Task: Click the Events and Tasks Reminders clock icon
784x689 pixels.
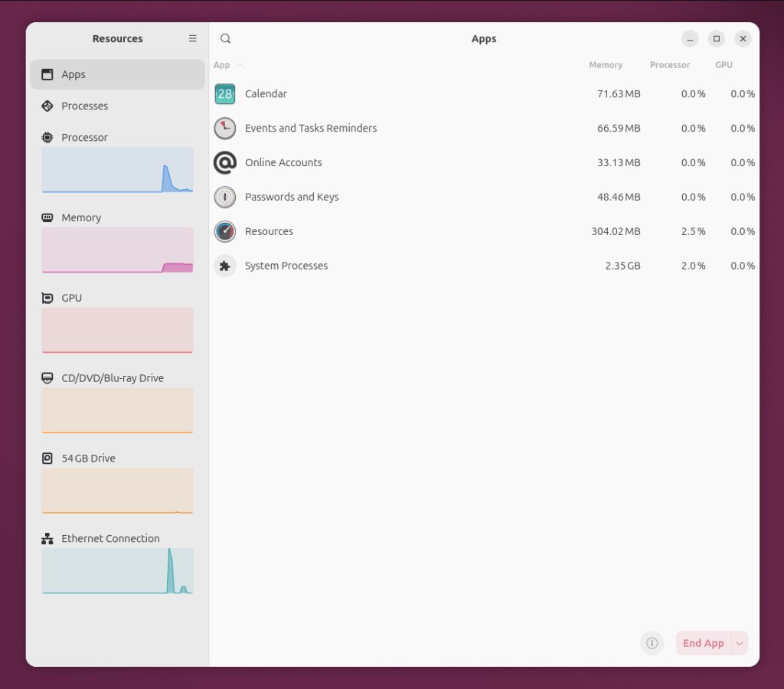Action: (225, 129)
